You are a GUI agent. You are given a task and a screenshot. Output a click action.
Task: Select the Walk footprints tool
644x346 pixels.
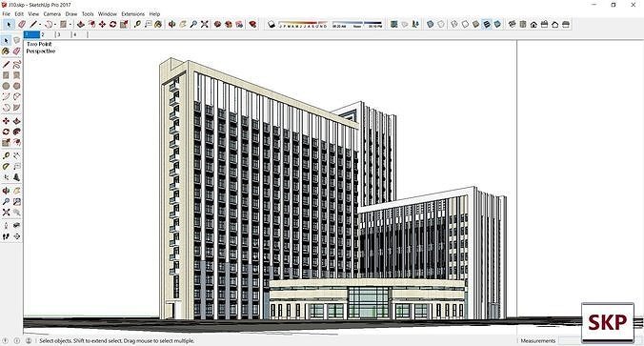pos(6,236)
